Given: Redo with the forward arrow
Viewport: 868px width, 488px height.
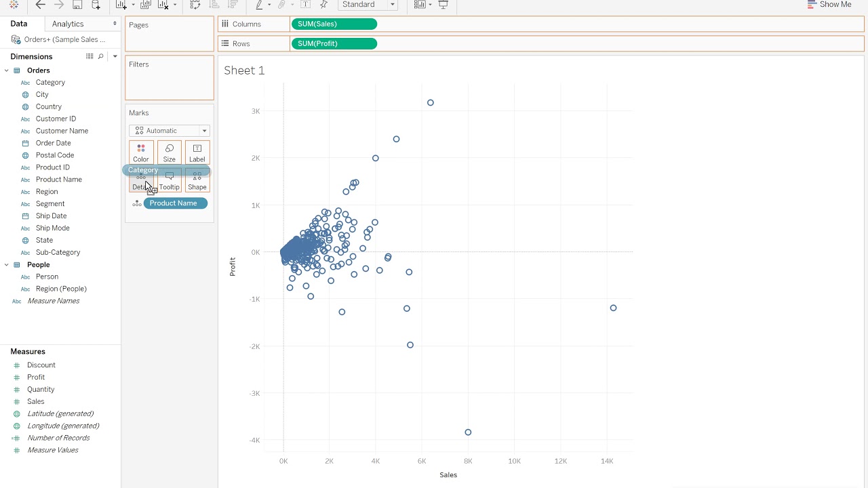Looking at the screenshot, I should tap(58, 5).
